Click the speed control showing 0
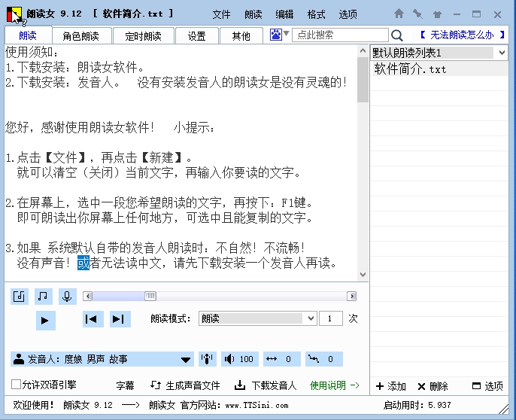Screen dimensions: 516x420 coord(281,359)
